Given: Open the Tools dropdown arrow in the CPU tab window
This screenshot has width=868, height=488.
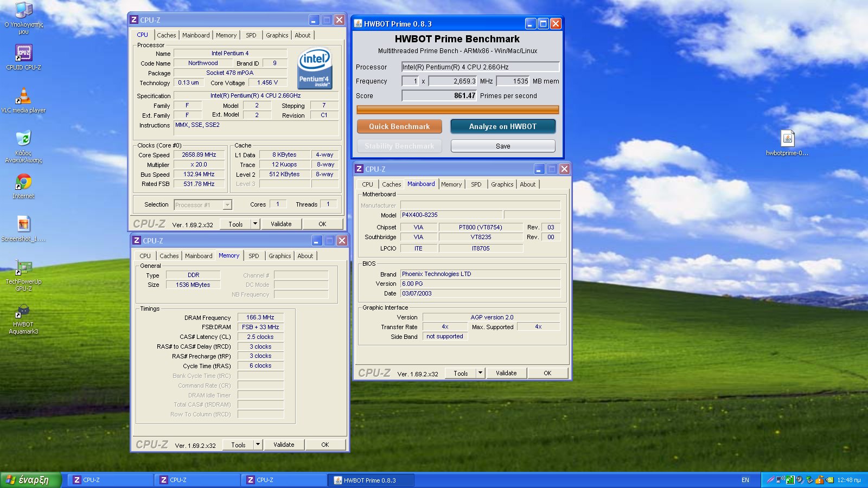Looking at the screenshot, I should [255, 224].
